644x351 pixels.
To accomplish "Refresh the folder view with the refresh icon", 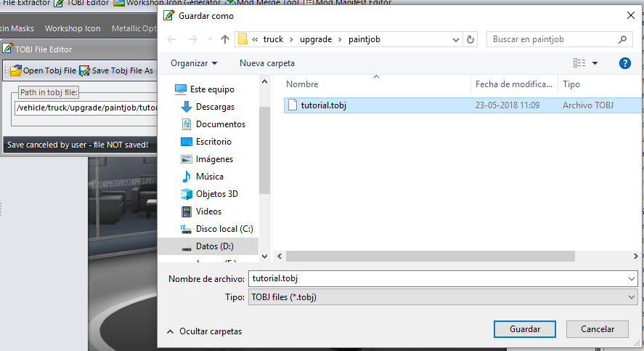I will point(470,39).
